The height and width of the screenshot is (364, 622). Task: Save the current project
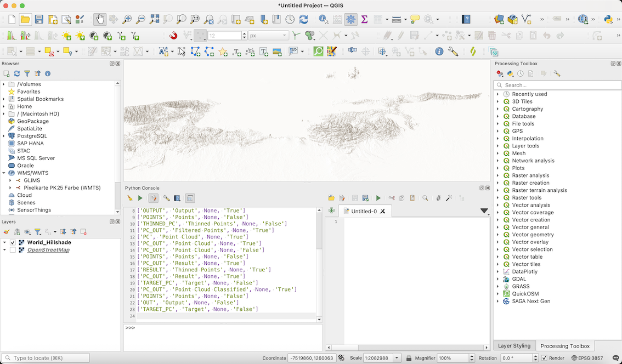pos(39,18)
